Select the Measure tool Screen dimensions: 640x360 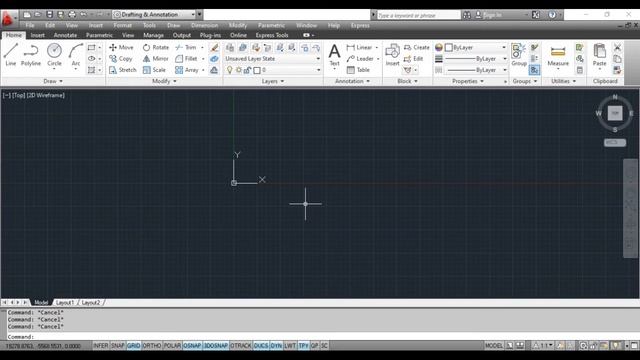click(558, 55)
